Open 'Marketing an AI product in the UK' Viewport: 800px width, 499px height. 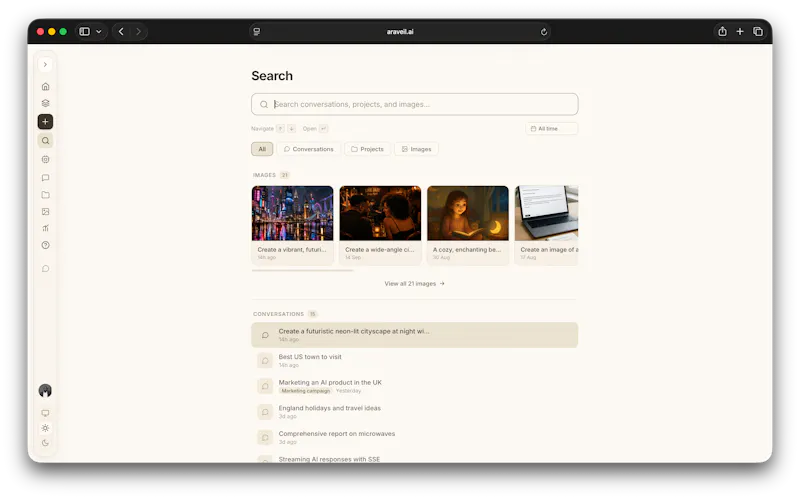point(414,386)
